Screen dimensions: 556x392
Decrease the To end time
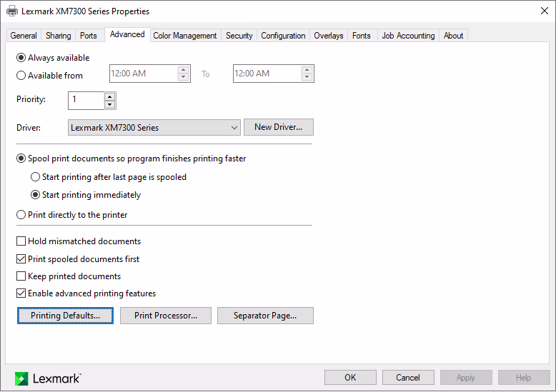tap(307, 77)
